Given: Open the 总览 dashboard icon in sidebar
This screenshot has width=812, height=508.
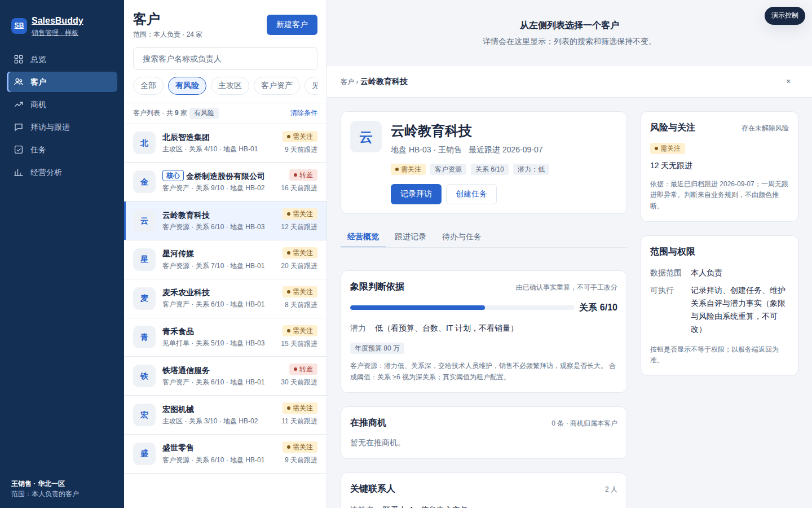Looking at the screenshot, I should click(x=19, y=59).
